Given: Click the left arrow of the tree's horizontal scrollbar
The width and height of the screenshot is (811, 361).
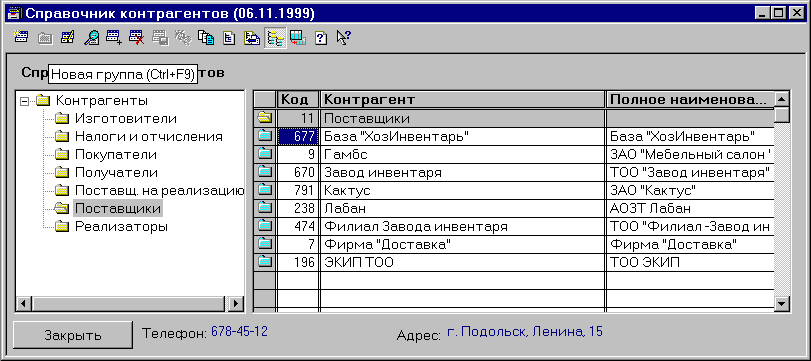Looking at the screenshot, I should [23, 304].
